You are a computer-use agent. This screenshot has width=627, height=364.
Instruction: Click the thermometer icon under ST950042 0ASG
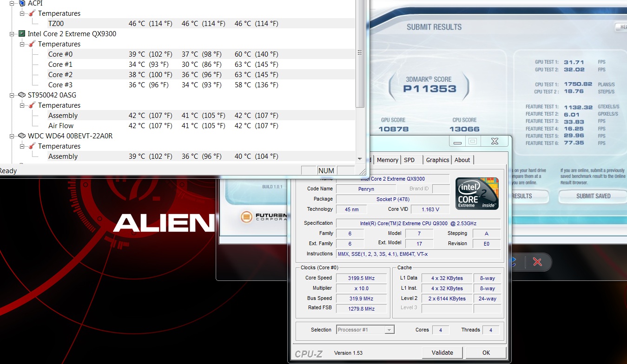click(x=32, y=105)
